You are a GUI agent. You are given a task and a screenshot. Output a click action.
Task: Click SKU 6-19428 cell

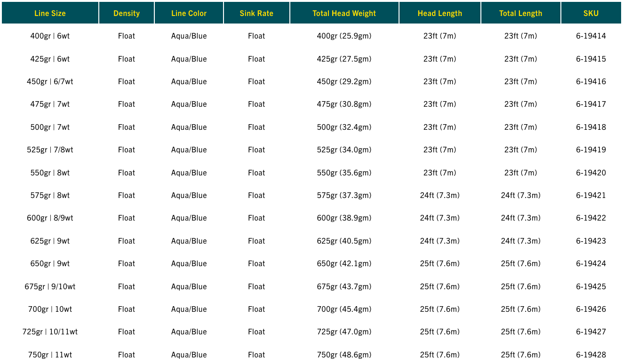click(x=591, y=355)
